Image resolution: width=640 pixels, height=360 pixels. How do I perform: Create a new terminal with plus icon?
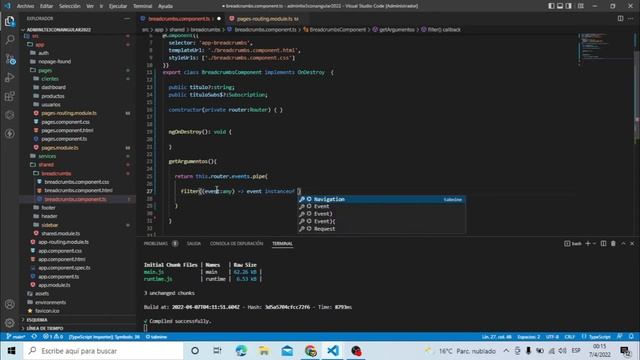coord(588,243)
